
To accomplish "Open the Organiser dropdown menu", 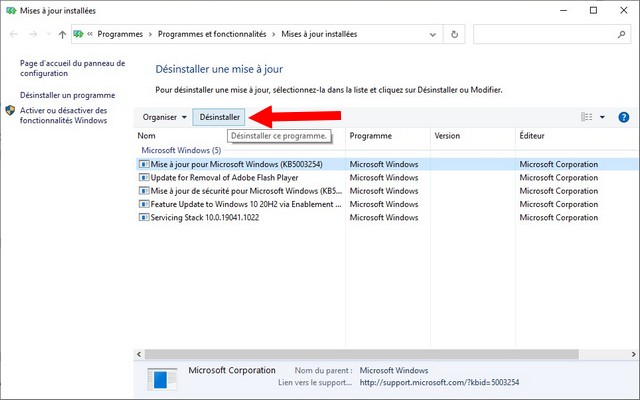I will click(164, 117).
